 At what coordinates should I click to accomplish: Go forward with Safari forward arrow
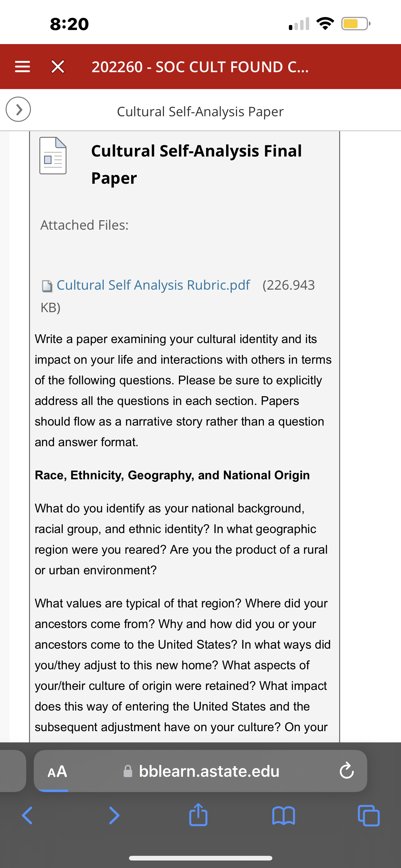[114, 816]
